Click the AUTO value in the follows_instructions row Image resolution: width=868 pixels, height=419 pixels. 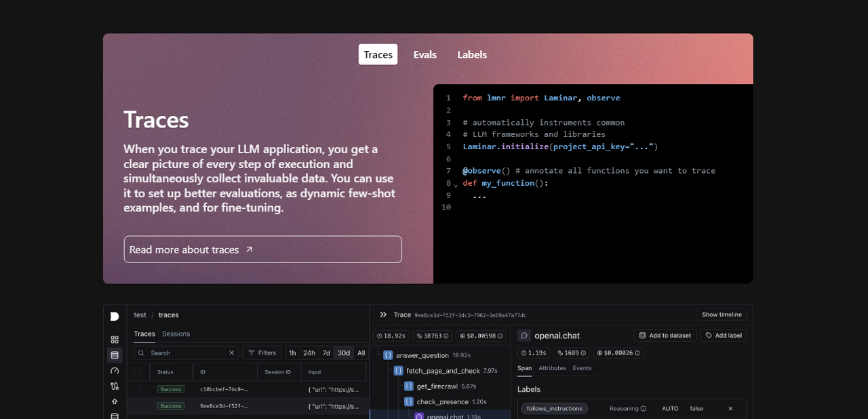point(670,409)
